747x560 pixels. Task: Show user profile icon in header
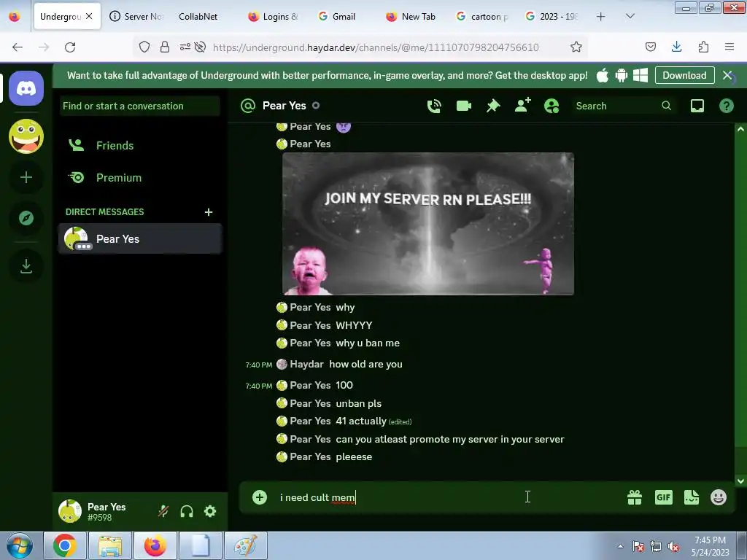551,106
